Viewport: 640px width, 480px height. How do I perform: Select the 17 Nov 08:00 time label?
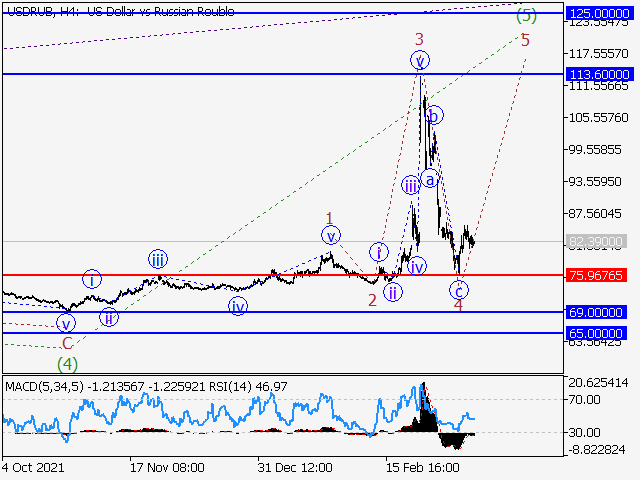point(167,467)
